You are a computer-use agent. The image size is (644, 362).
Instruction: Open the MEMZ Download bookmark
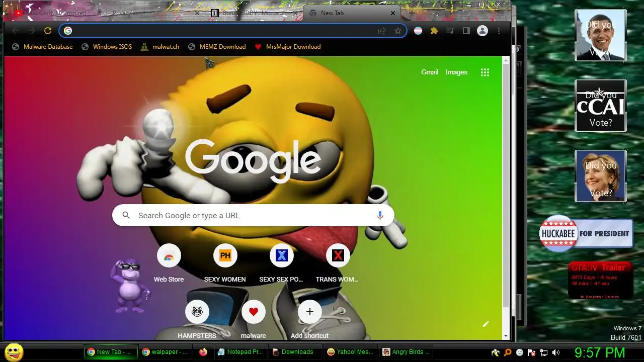[217, 47]
